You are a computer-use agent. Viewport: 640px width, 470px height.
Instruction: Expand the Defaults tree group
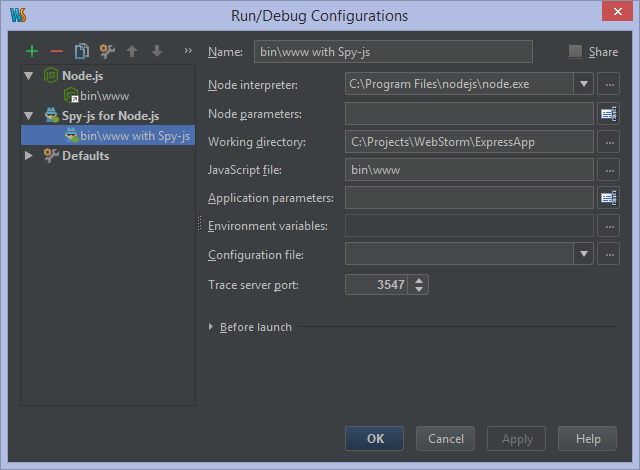(x=29, y=155)
